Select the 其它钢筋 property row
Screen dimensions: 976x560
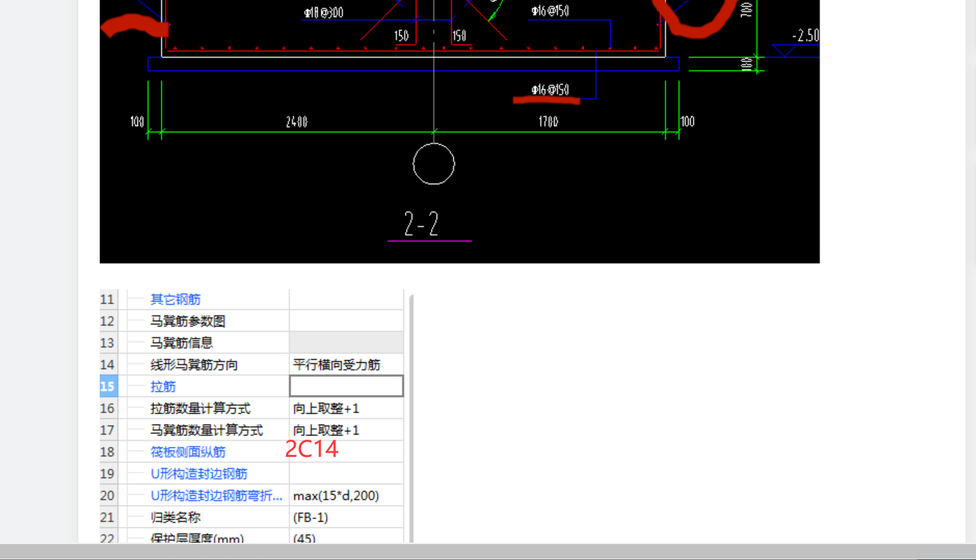point(251,299)
